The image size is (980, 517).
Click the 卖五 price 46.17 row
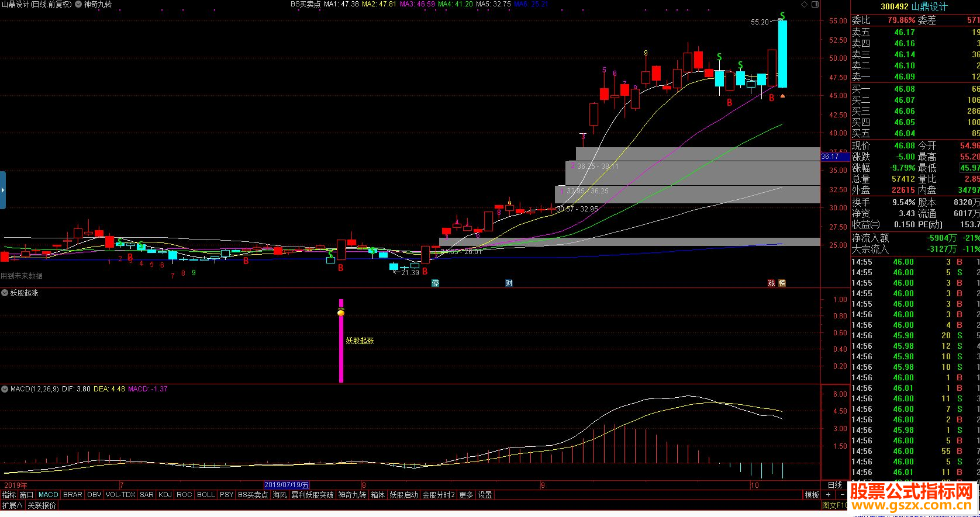(x=915, y=33)
